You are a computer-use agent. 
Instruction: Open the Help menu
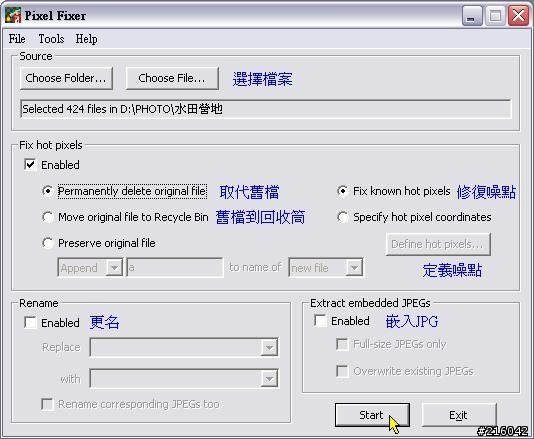(x=86, y=39)
